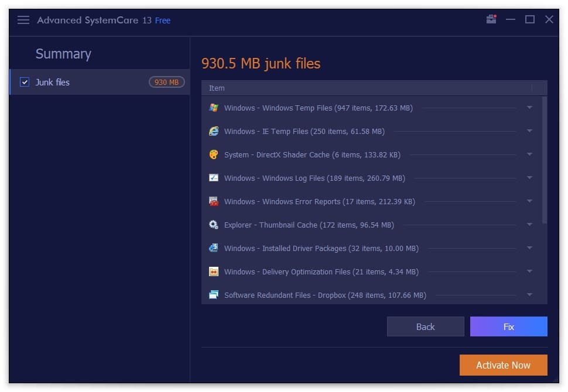Expand the Thumbnail Cache row arrow
The image size is (568, 392).
pos(529,225)
